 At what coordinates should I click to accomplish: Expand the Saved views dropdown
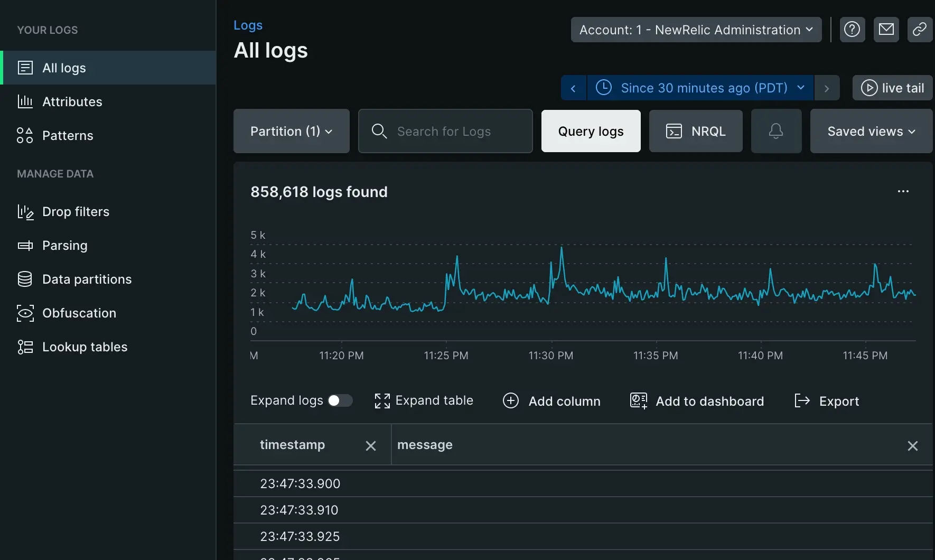[872, 131]
